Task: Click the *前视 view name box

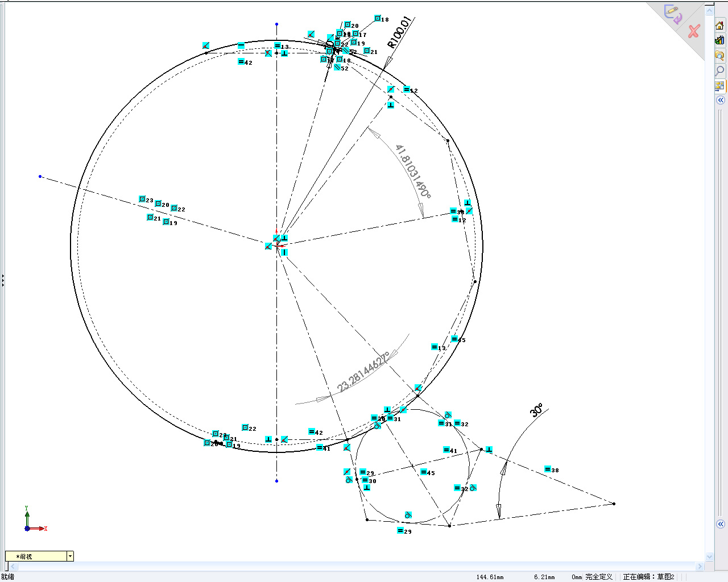Action: click(x=36, y=556)
